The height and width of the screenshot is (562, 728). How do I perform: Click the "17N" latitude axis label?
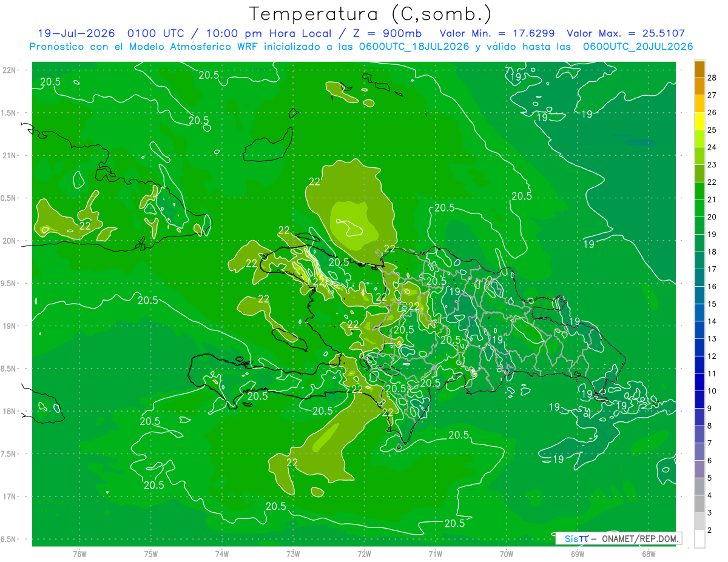9,497
